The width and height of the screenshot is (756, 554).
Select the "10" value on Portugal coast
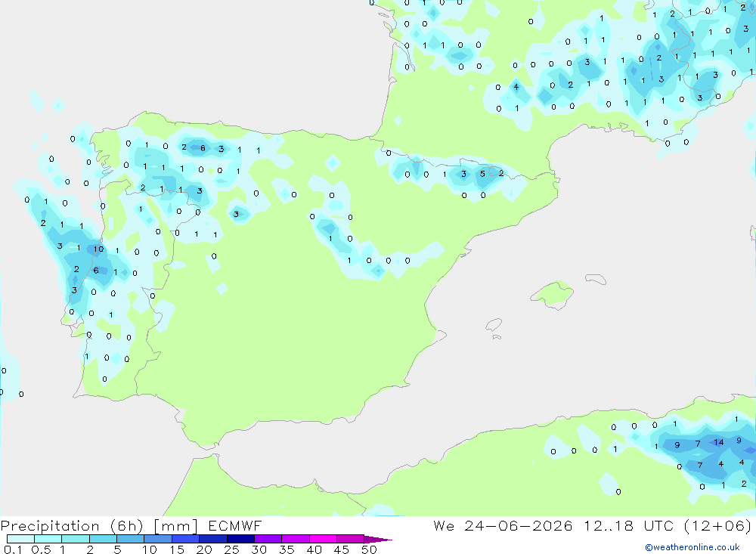pos(98,249)
